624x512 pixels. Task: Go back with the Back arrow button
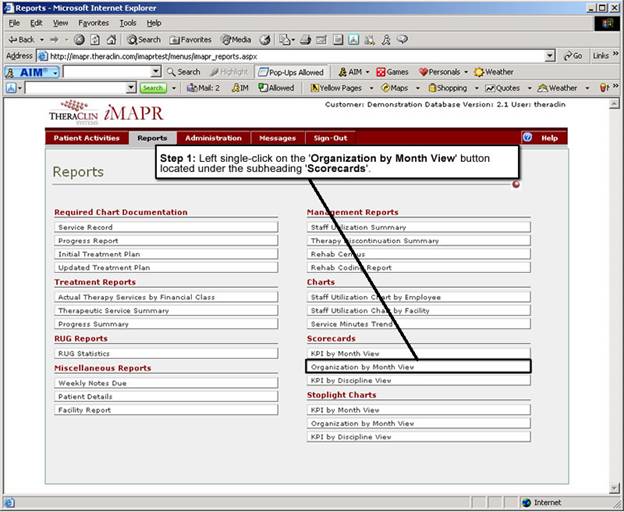tap(21, 39)
